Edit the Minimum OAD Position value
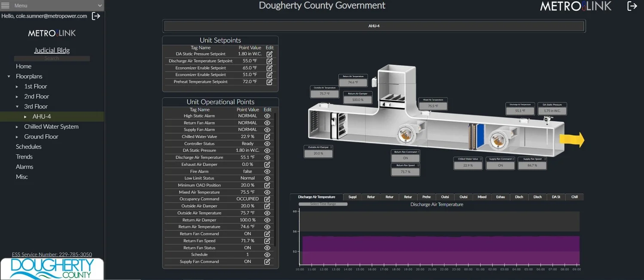The image size is (644, 280). tap(267, 185)
